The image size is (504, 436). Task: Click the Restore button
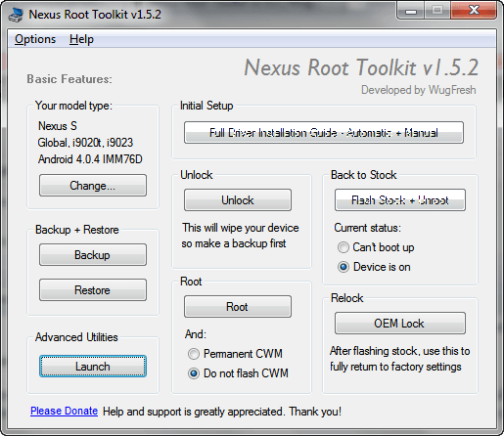(93, 290)
